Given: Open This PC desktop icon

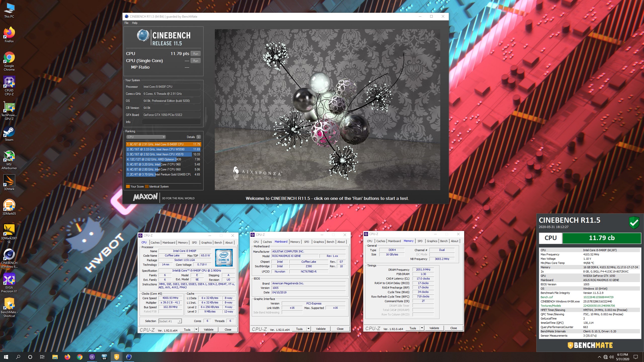Looking at the screenshot, I should 9,11.
